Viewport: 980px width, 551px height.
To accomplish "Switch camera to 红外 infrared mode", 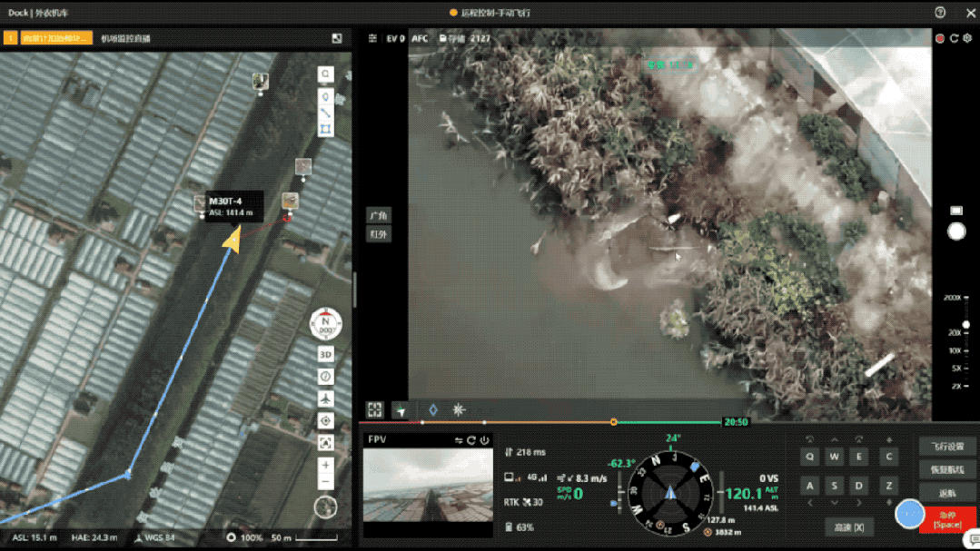I will point(379,234).
